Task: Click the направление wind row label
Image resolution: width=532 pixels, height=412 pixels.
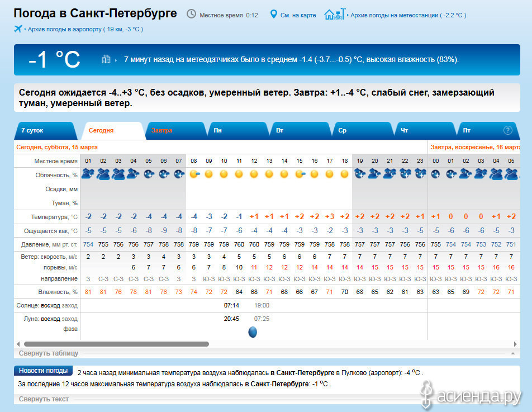Action: 59,278
